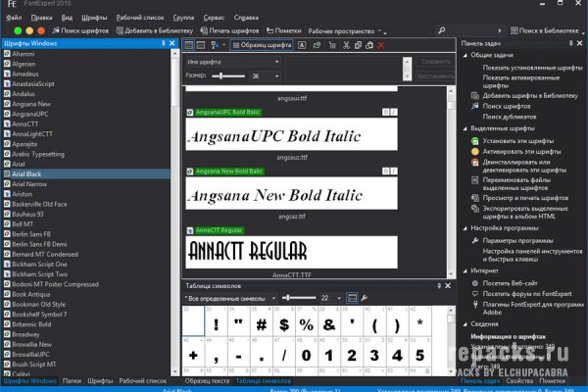588x392 pixels.
Task: Click the green circle toolbar icon
Action: (18, 30)
